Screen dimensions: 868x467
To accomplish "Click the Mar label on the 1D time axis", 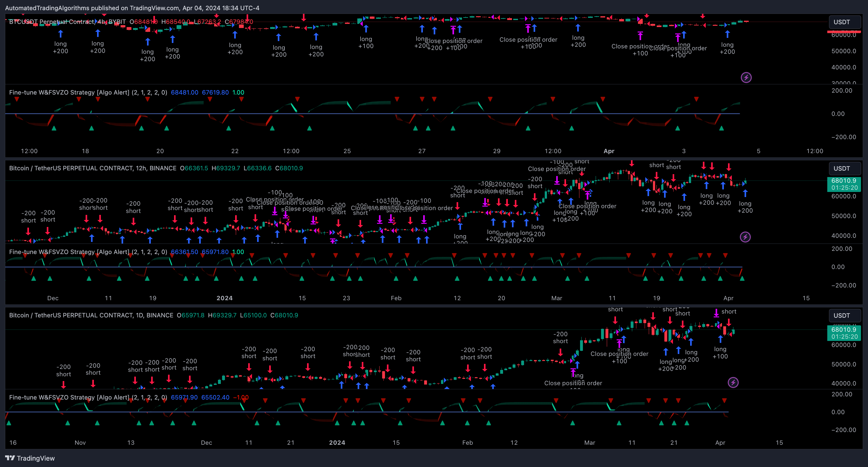I will point(590,442).
